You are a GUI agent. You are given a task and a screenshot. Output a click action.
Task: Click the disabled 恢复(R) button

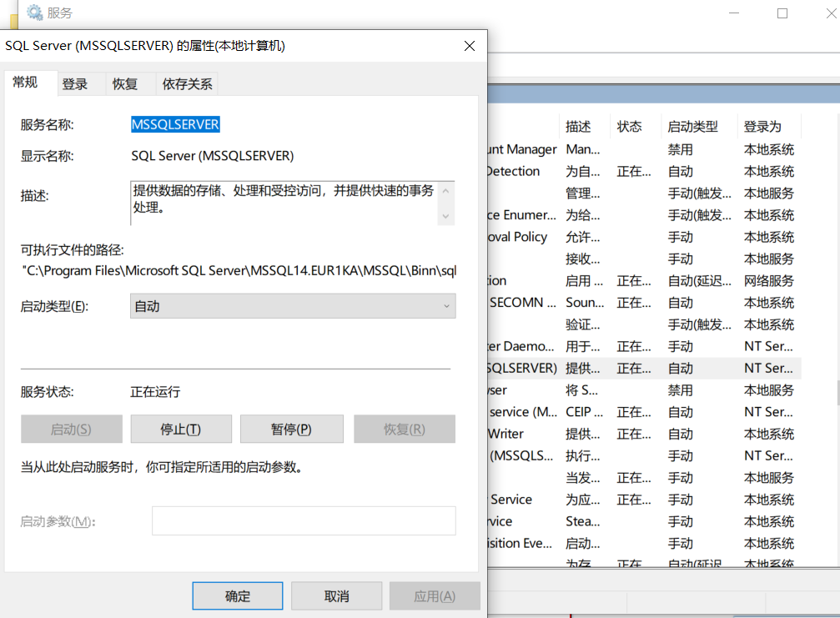click(405, 429)
